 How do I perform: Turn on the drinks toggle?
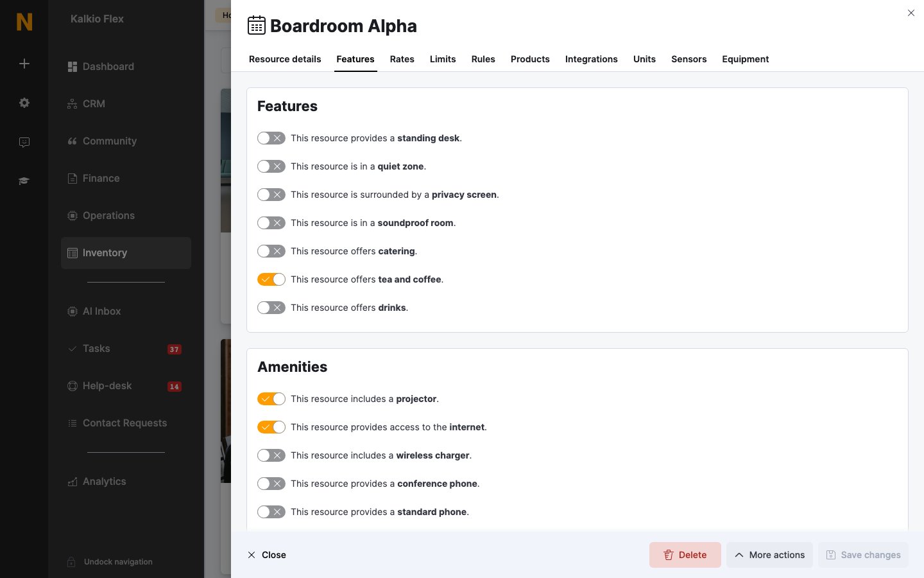pyautogui.click(x=271, y=308)
